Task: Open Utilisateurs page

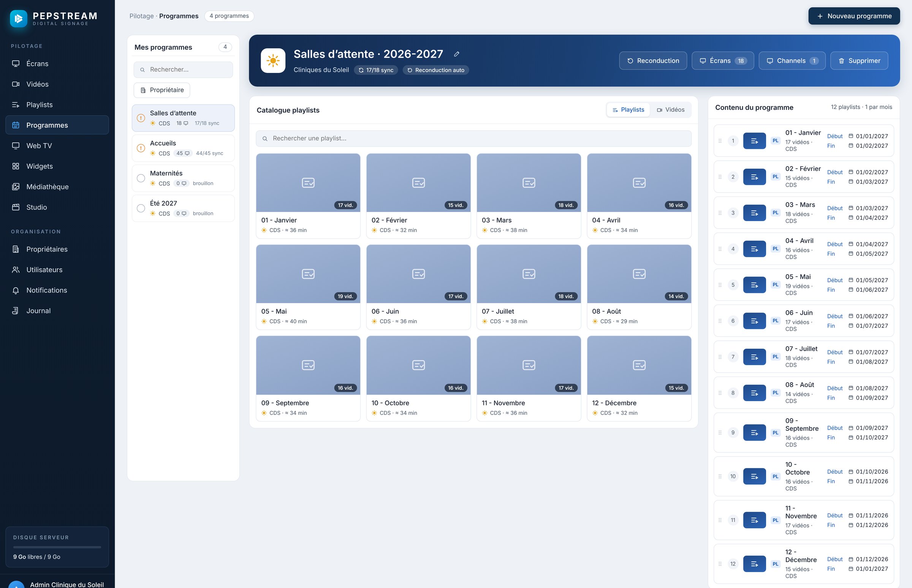Action: pos(57,270)
